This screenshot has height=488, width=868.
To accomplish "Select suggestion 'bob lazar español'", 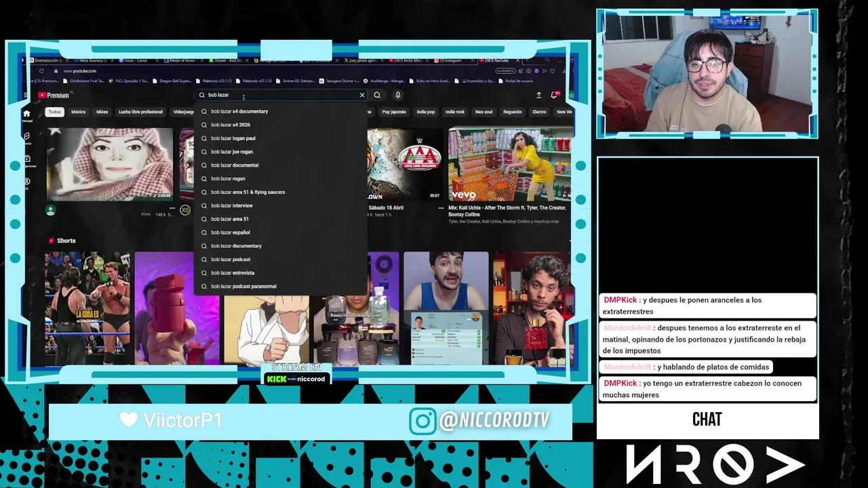I will tap(280, 232).
